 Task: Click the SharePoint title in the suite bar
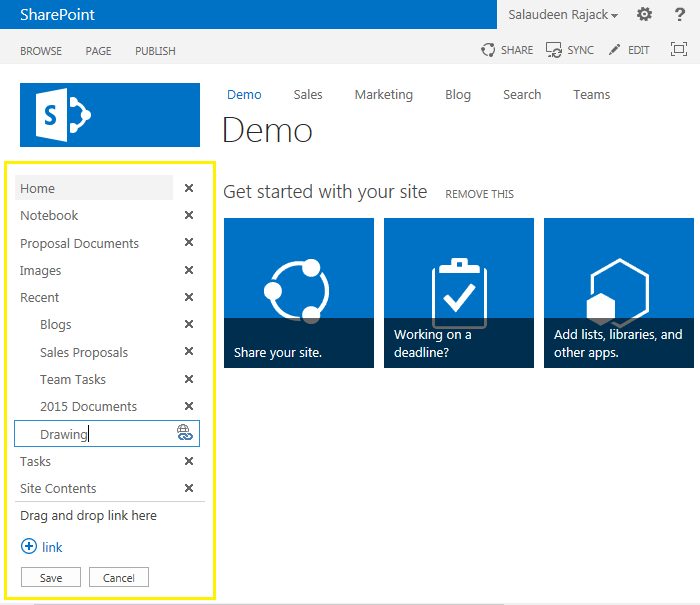[x=57, y=15]
